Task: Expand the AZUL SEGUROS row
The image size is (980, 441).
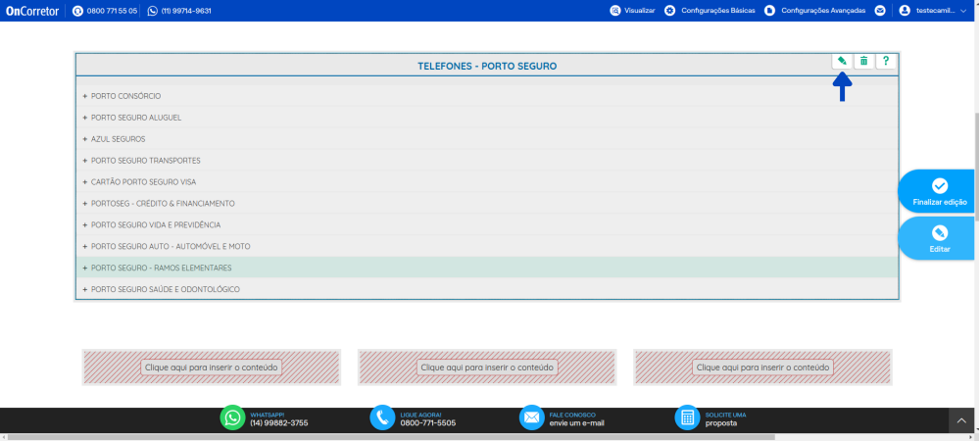Action: click(487, 139)
